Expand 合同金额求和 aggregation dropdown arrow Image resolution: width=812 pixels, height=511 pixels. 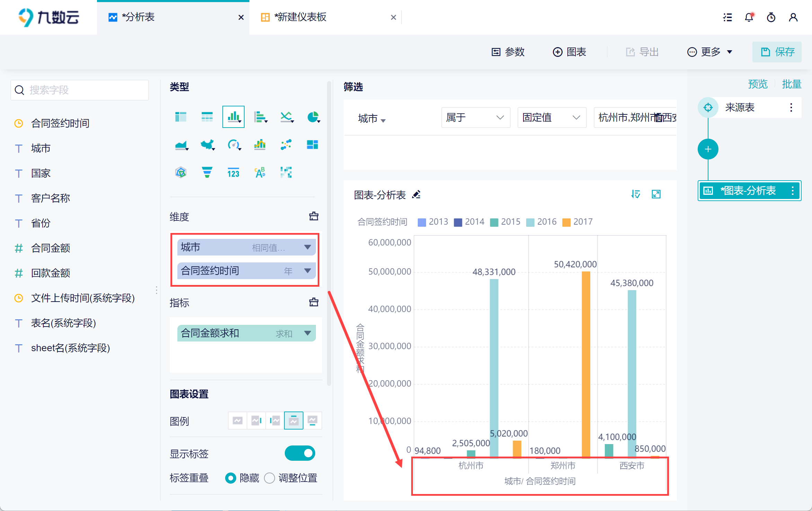[x=307, y=333]
